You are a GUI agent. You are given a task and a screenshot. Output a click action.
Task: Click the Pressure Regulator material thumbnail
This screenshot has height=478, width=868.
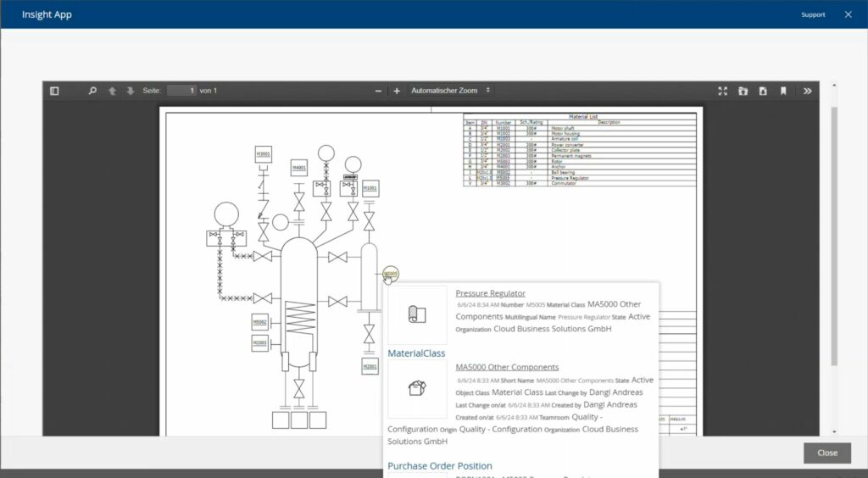417,314
